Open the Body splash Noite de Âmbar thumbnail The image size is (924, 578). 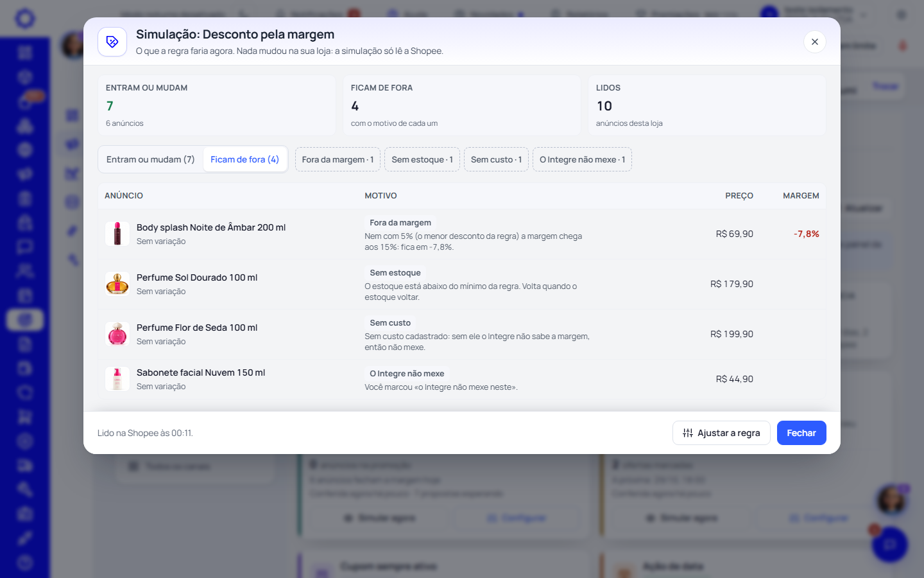point(117,234)
